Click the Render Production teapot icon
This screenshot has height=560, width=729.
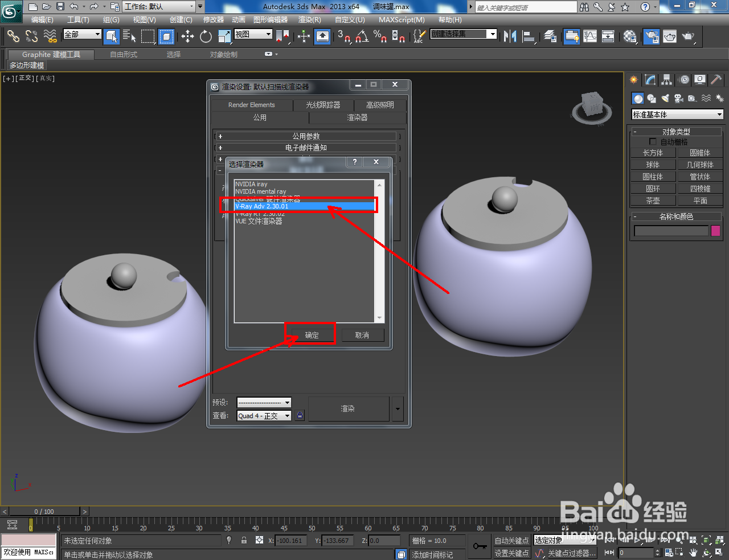point(689,36)
